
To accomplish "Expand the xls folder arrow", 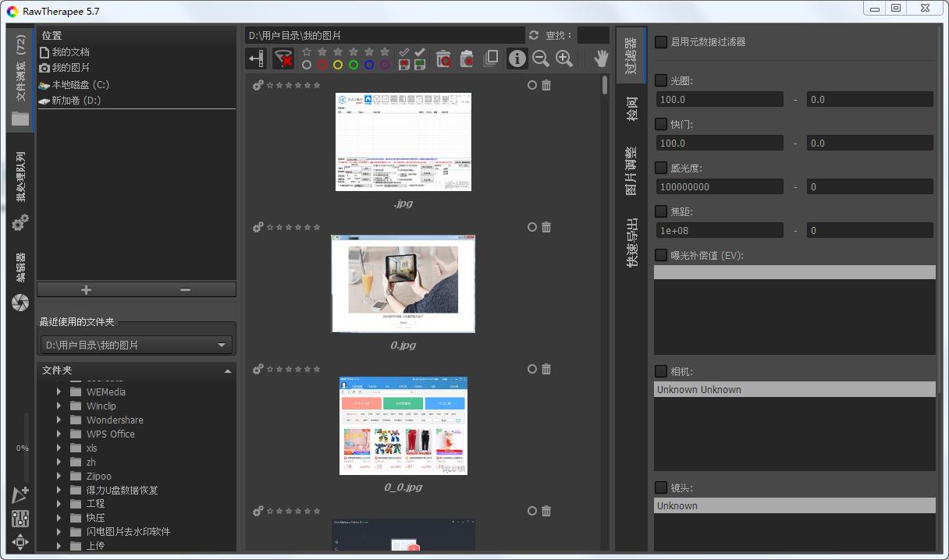I will coord(59,448).
